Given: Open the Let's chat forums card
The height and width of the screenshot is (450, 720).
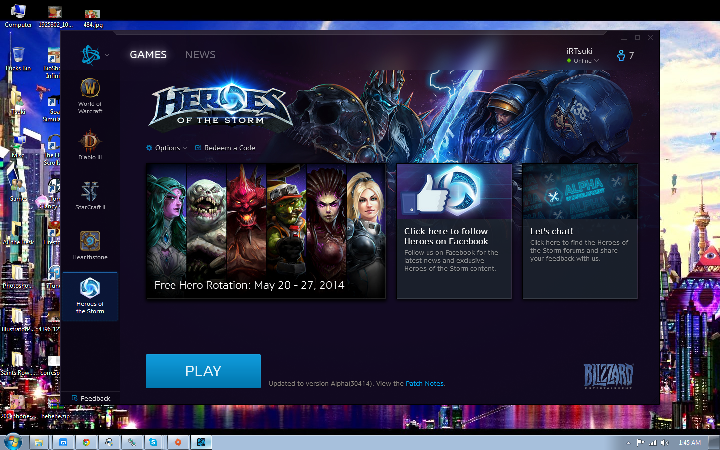Looking at the screenshot, I should pyautogui.click(x=580, y=231).
